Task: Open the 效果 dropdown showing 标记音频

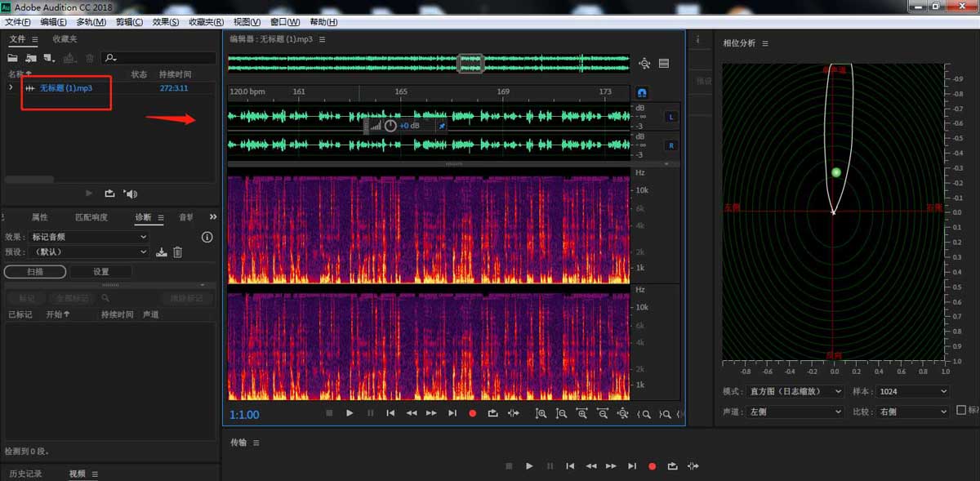Action: pos(88,237)
